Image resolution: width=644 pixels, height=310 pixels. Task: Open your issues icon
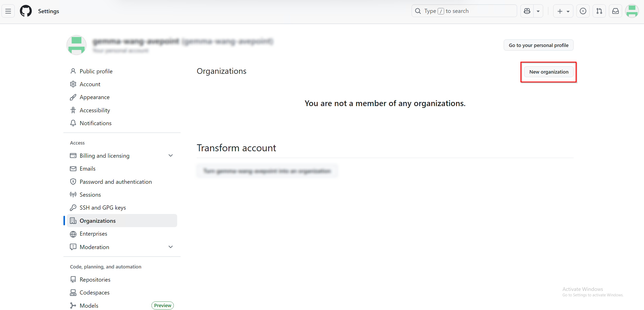(x=583, y=11)
